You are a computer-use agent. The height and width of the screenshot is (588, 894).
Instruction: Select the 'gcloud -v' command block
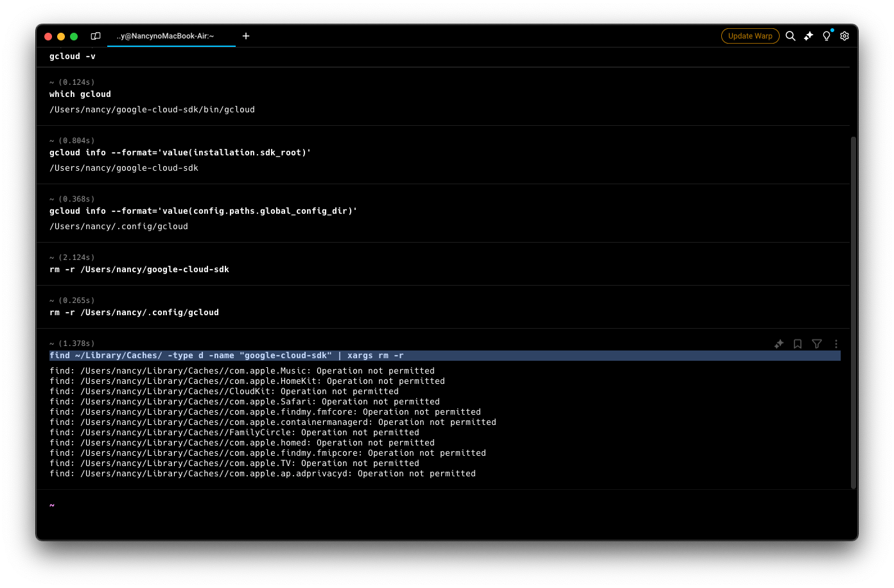click(73, 56)
